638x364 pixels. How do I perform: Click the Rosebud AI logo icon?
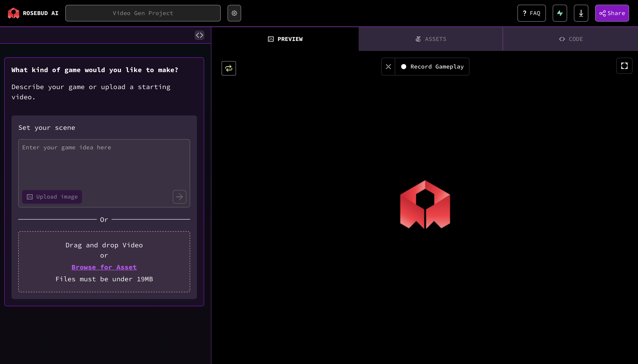14,13
